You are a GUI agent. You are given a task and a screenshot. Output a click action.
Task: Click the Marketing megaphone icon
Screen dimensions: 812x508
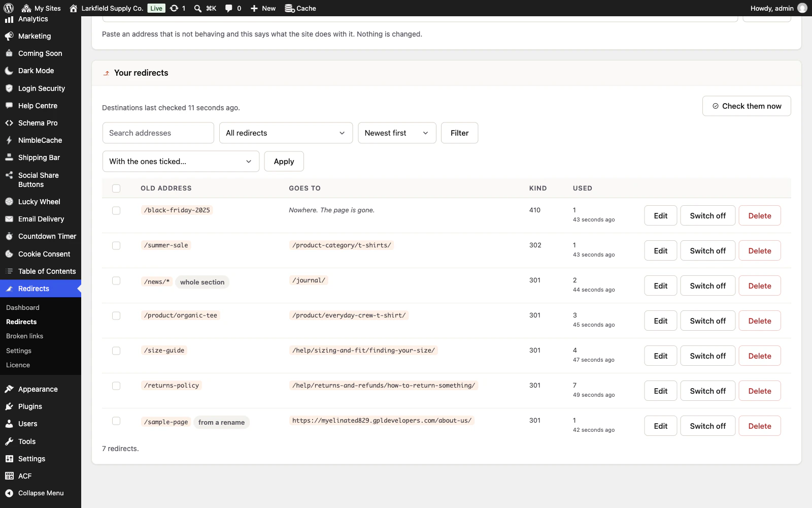(x=9, y=36)
